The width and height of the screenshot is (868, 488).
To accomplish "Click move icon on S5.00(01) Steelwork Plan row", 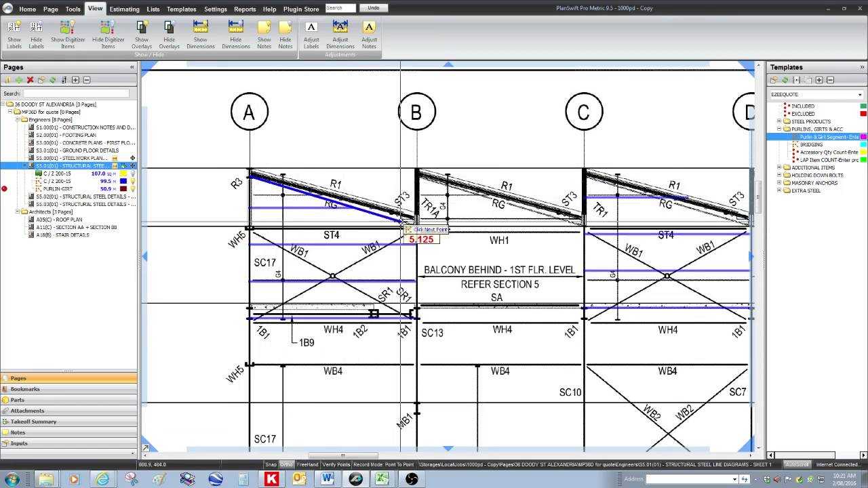I will click(132, 158).
